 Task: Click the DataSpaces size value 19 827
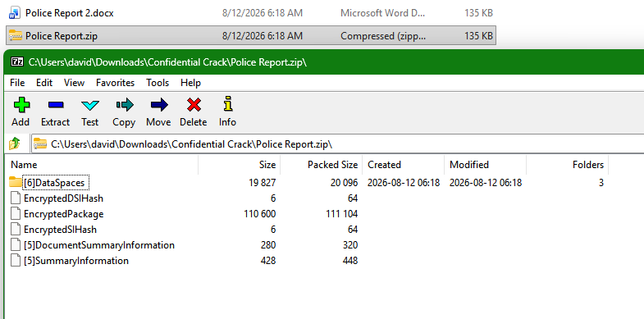[263, 183]
